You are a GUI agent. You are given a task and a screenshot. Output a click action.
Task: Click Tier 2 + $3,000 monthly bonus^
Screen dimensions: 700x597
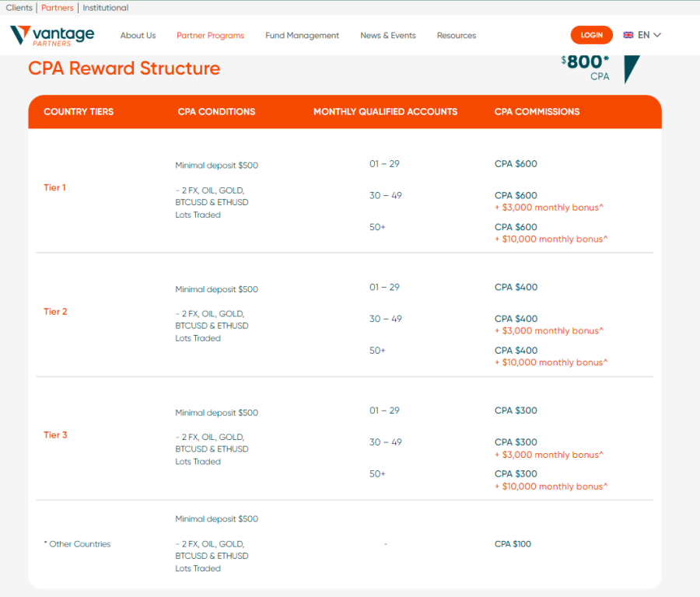click(x=548, y=330)
